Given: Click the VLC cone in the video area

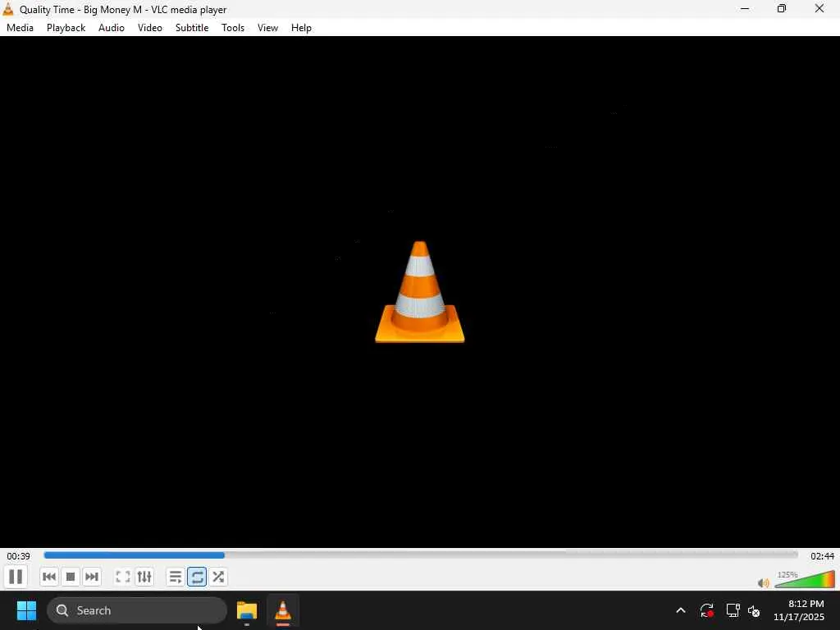Looking at the screenshot, I should [x=419, y=292].
